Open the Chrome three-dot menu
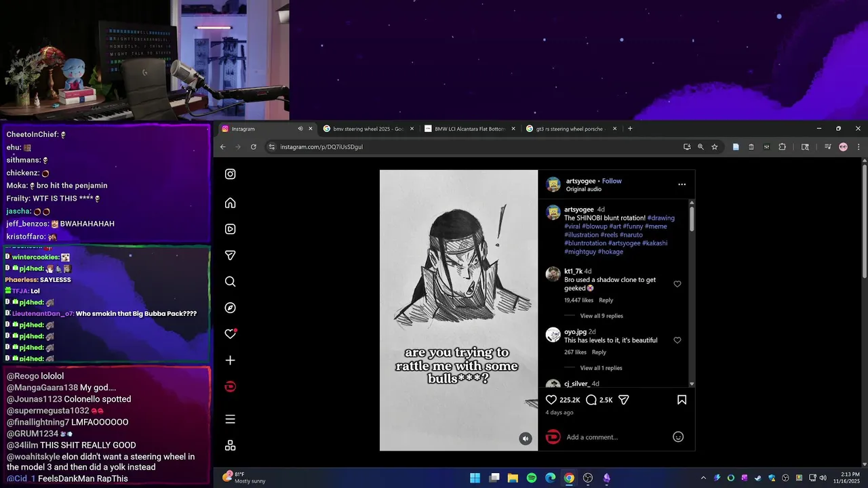The width and height of the screenshot is (868, 488). pyautogui.click(x=859, y=147)
